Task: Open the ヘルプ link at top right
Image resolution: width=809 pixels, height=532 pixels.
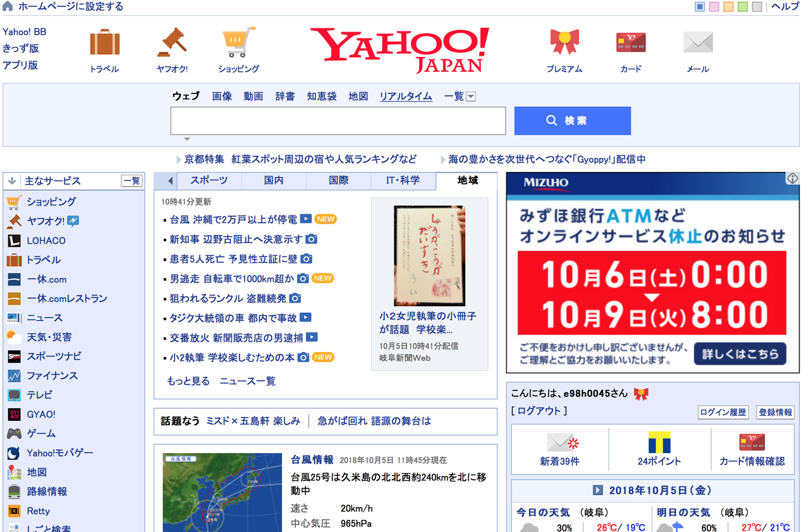Action: [x=785, y=7]
